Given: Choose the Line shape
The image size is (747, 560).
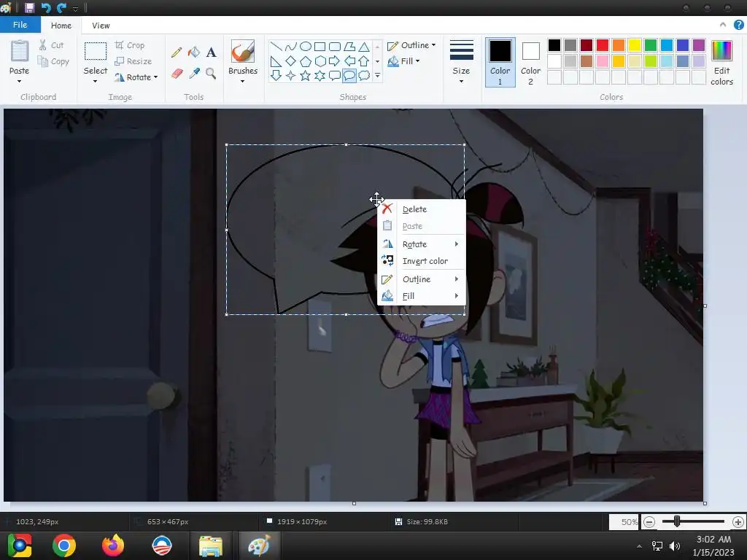Looking at the screenshot, I should 275,46.
